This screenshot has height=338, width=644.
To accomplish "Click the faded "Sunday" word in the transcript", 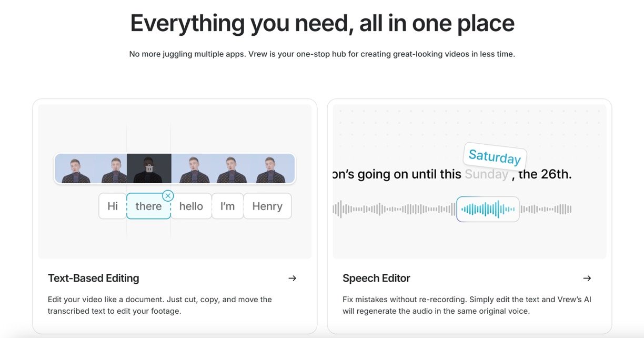I will pyautogui.click(x=486, y=174).
